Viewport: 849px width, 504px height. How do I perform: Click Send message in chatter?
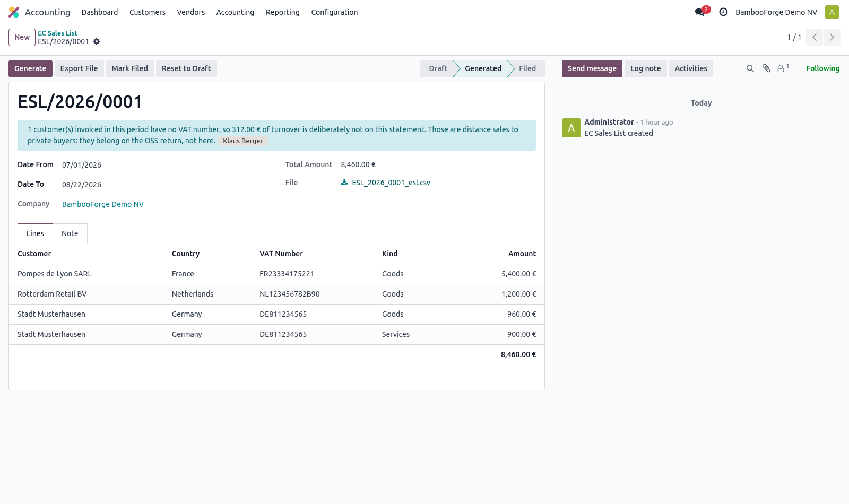pos(592,68)
